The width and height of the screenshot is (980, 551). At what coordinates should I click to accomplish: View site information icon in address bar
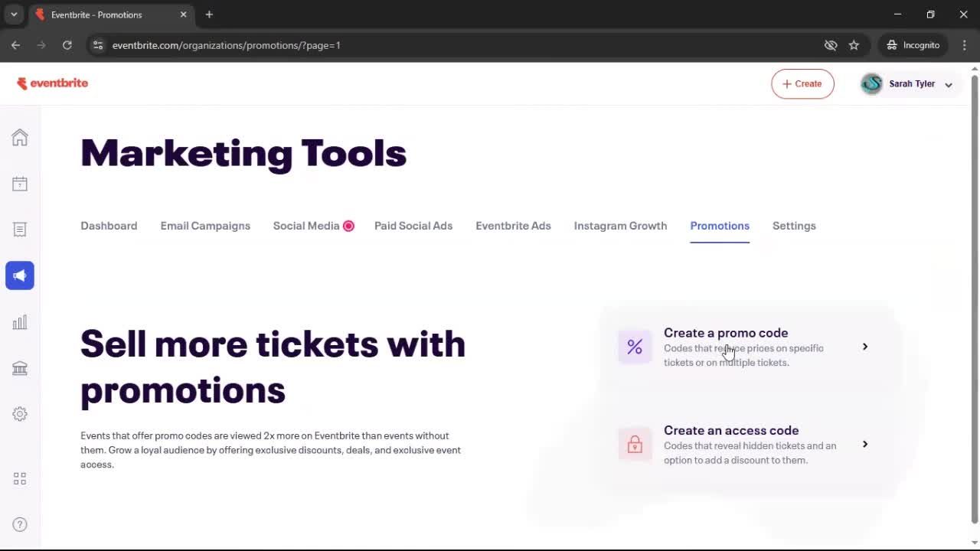[97, 45]
